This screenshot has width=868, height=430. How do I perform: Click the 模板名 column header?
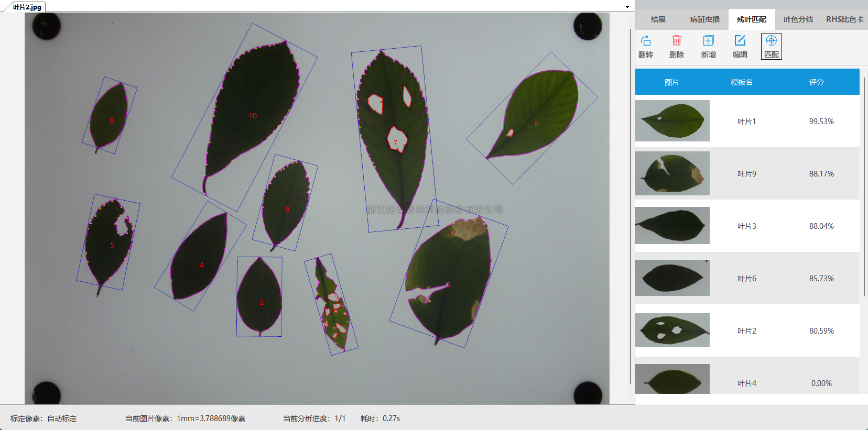coord(741,82)
